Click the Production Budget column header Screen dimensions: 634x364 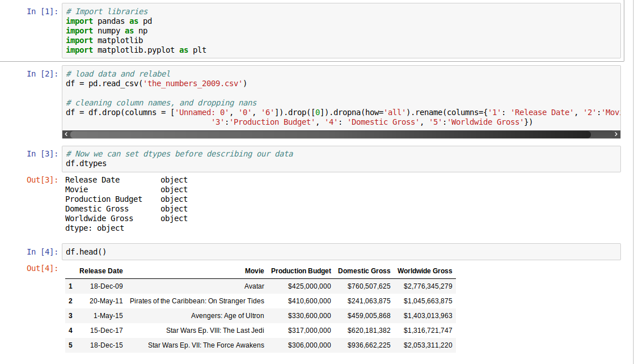coord(301,271)
